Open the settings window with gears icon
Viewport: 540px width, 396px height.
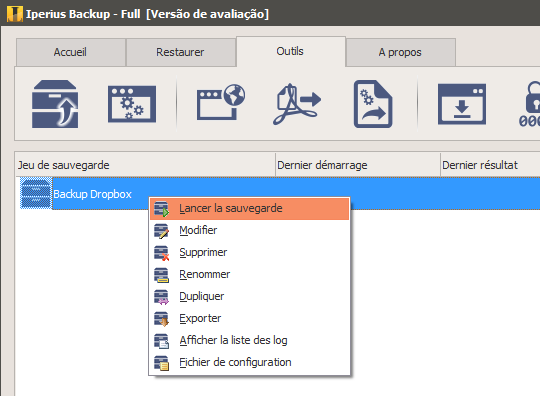[132, 104]
